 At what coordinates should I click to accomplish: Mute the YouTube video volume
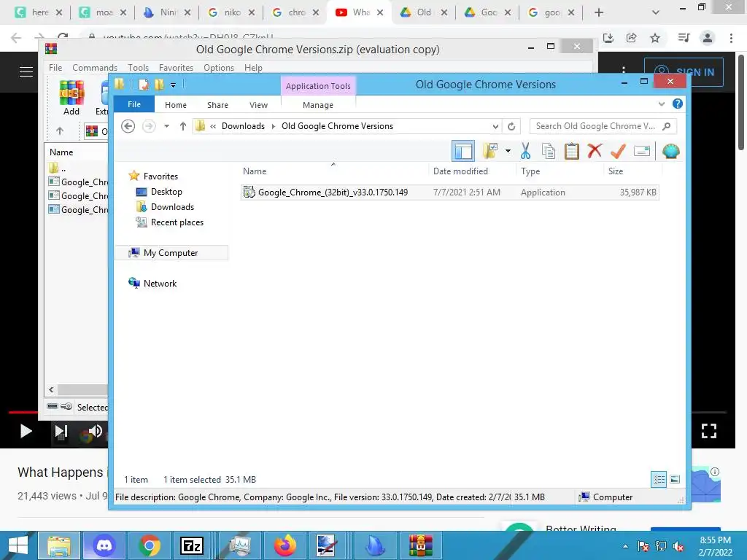[x=96, y=432]
